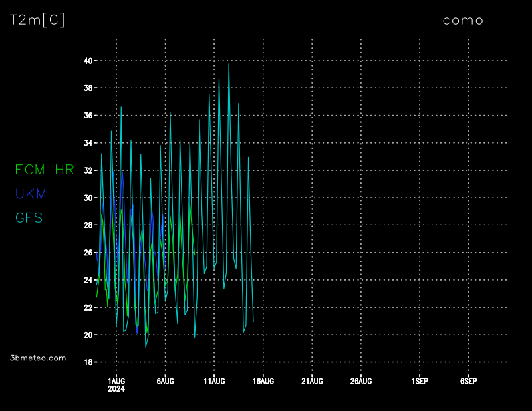Click the highest GFS peak near 40 degrees

tap(229, 65)
